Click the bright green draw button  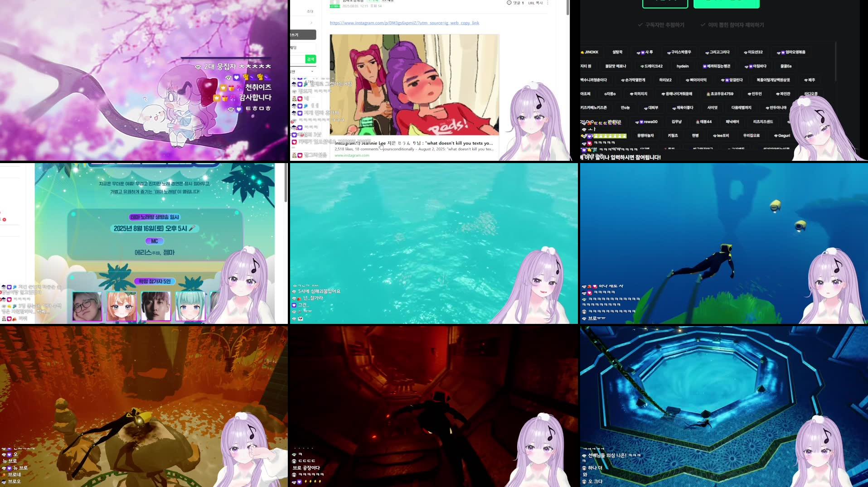click(x=726, y=4)
